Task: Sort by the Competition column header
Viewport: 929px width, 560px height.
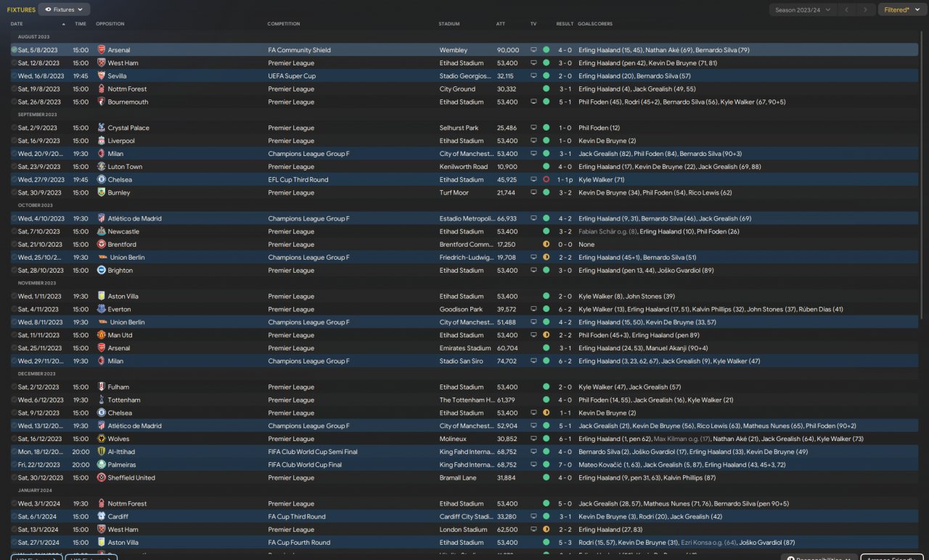Action: pos(284,24)
